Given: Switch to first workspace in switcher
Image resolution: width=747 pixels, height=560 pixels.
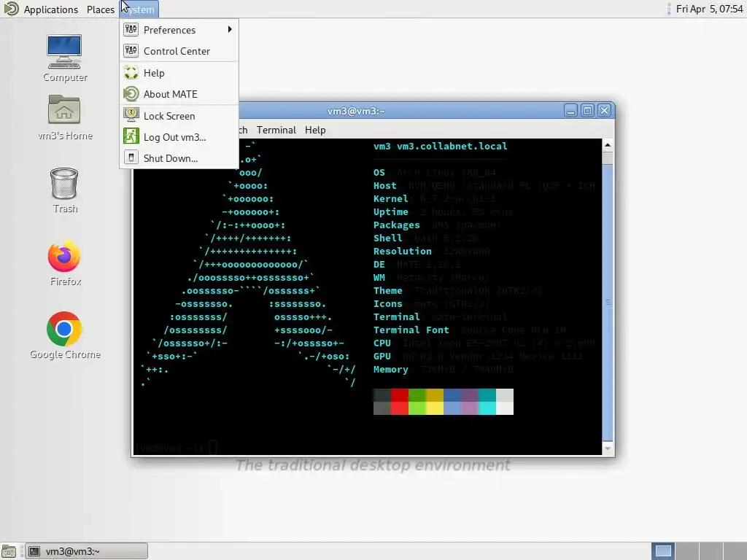Looking at the screenshot, I should [x=663, y=551].
